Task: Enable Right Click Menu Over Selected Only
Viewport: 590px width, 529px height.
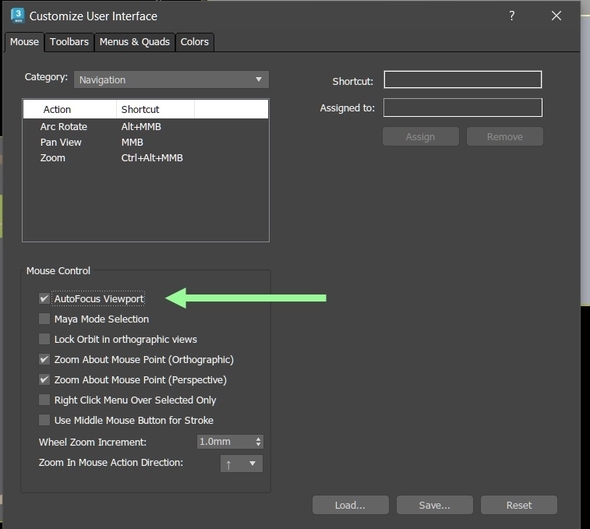Action: coord(44,400)
